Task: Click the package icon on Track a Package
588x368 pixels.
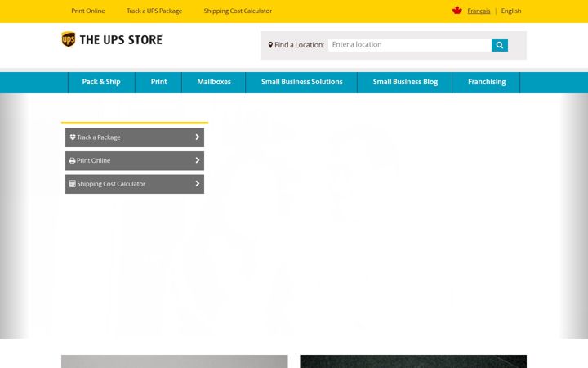Action: pos(73,137)
